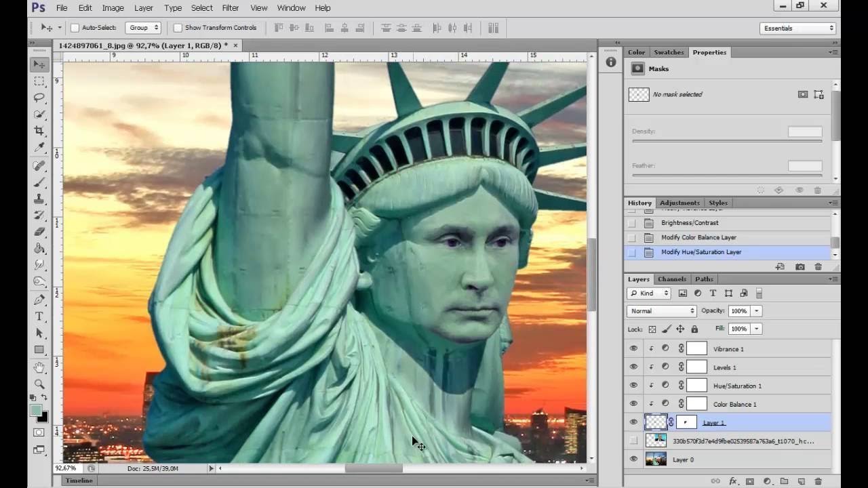
Task: Open the Timeline panel tab
Action: pyautogui.click(x=79, y=481)
